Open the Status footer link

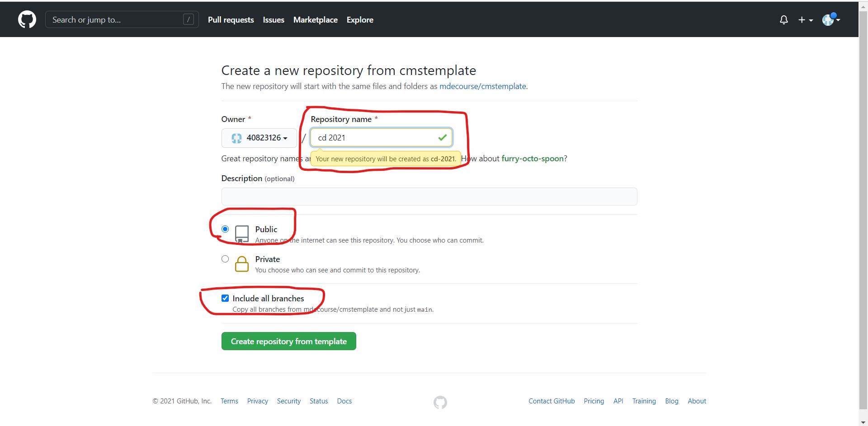click(319, 401)
